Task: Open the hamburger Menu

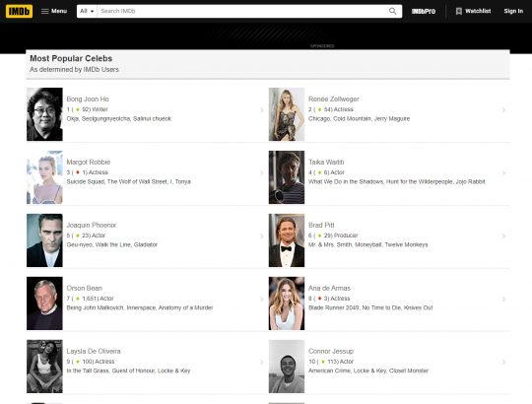Action: 54,11
